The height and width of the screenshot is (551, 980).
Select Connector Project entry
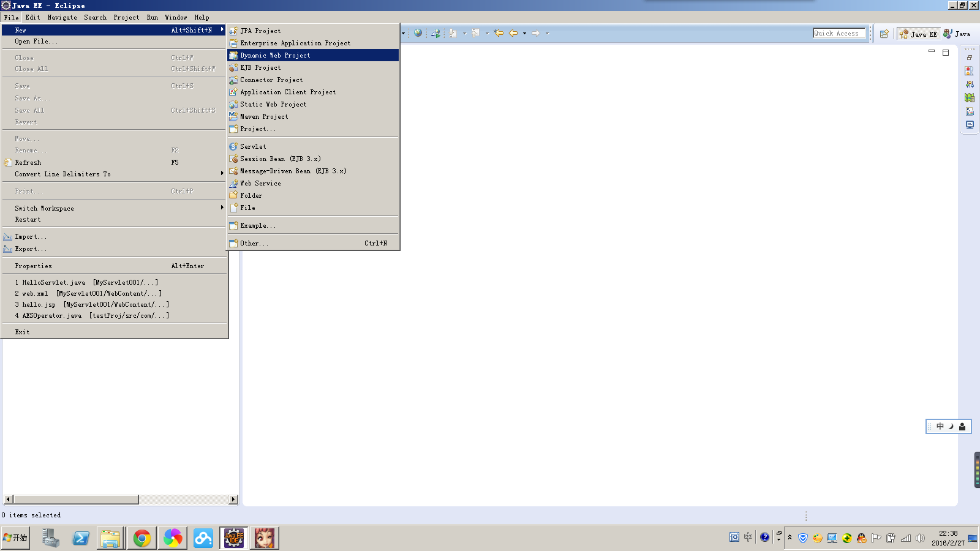(x=313, y=80)
